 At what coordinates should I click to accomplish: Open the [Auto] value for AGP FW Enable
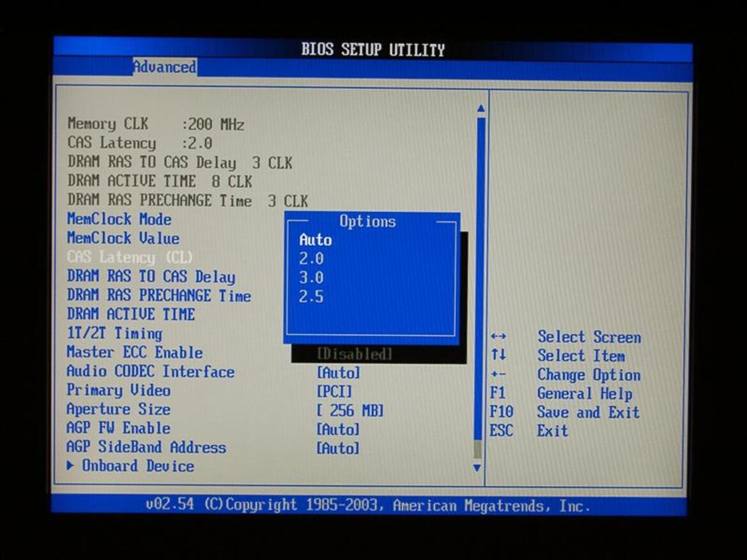(338, 429)
